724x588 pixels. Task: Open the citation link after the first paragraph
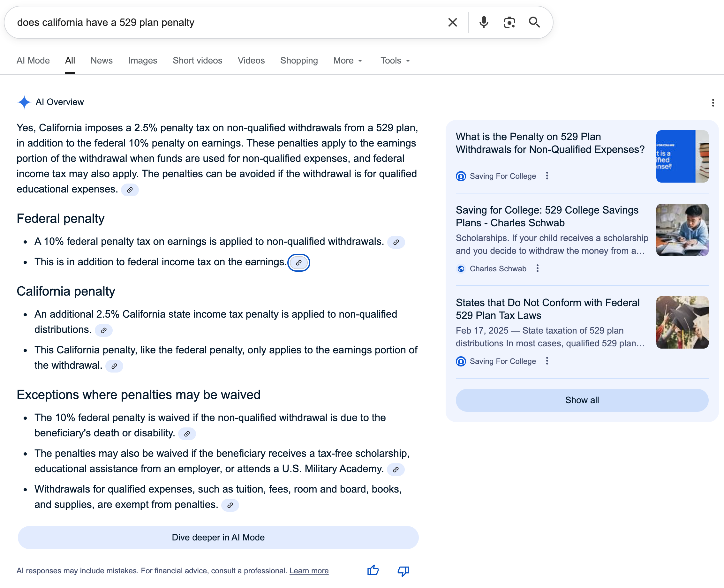click(x=130, y=190)
